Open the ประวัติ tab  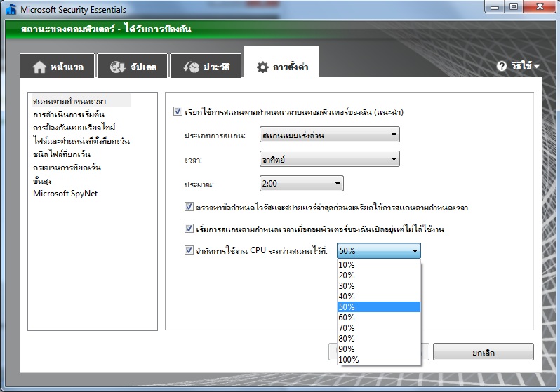[206, 66]
